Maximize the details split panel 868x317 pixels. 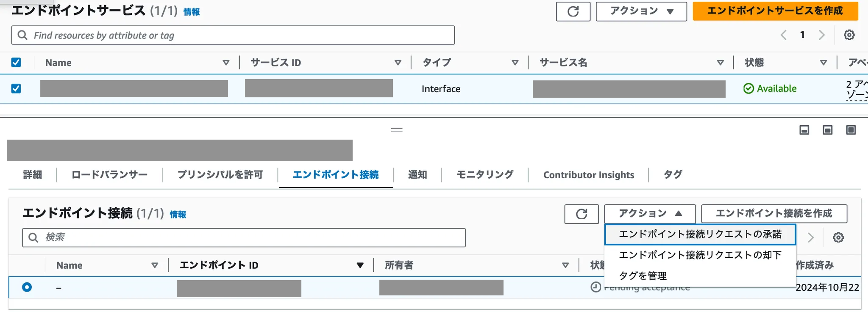tap(851, 130)
